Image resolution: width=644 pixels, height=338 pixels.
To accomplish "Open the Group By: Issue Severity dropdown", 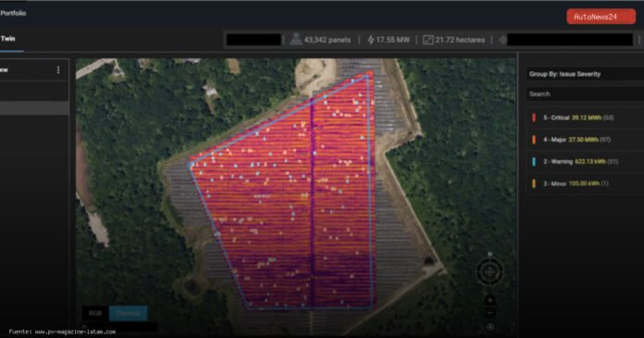I will tap(585, 74).
